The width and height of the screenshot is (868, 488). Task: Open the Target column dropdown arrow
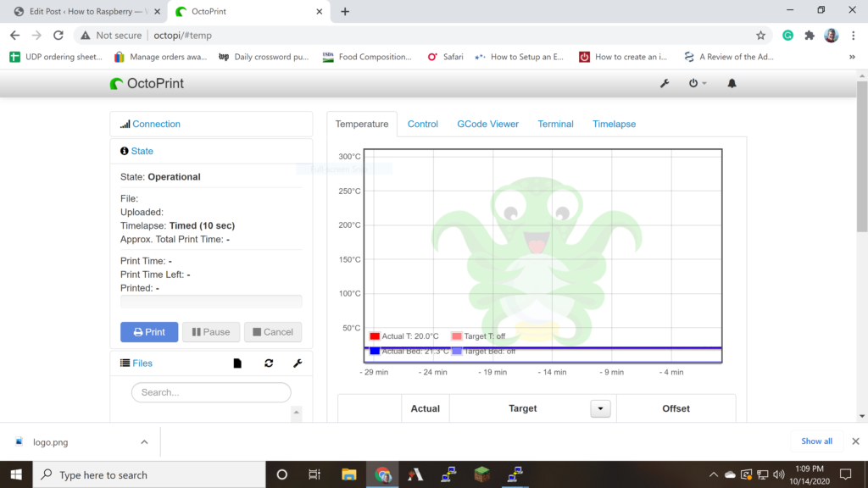(600, 409)
